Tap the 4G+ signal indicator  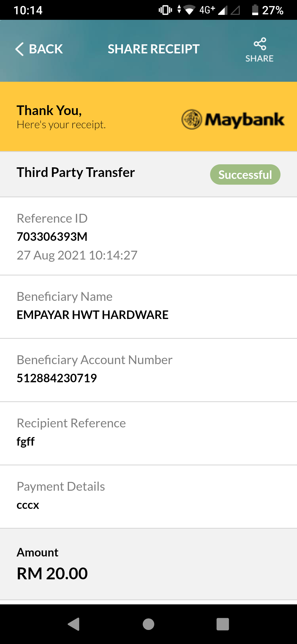pyautogui.click(x=207, y=10)
